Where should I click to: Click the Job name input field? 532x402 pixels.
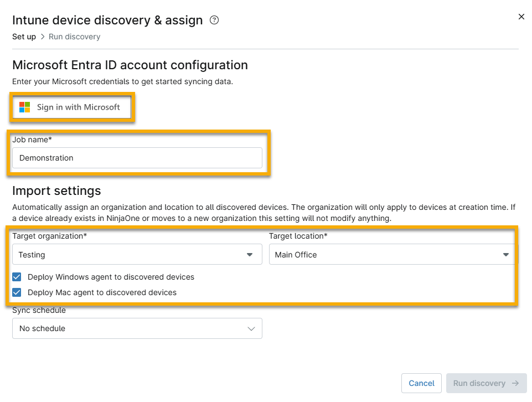click(x=137, y=158)
